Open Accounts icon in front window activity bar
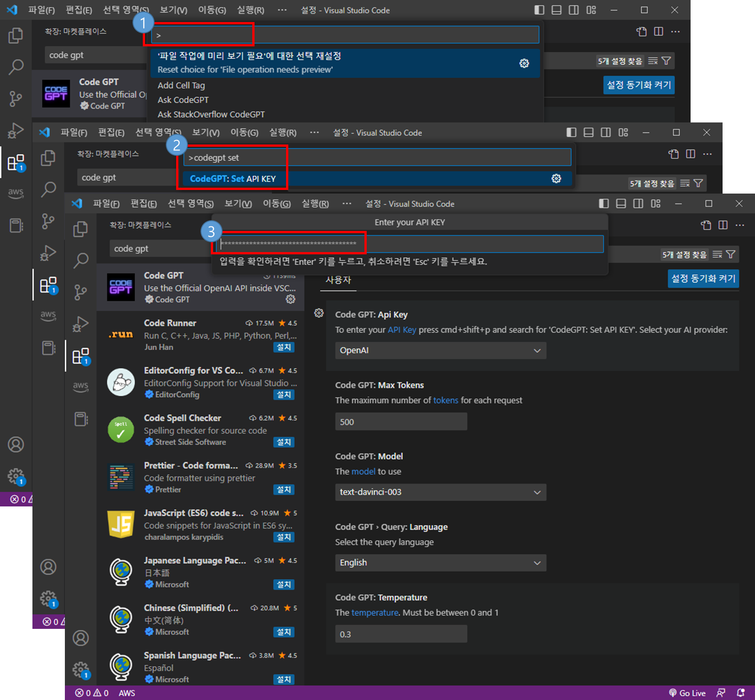Image resolution: width=755 pixels, height=700 pixels. pos(81,638)
